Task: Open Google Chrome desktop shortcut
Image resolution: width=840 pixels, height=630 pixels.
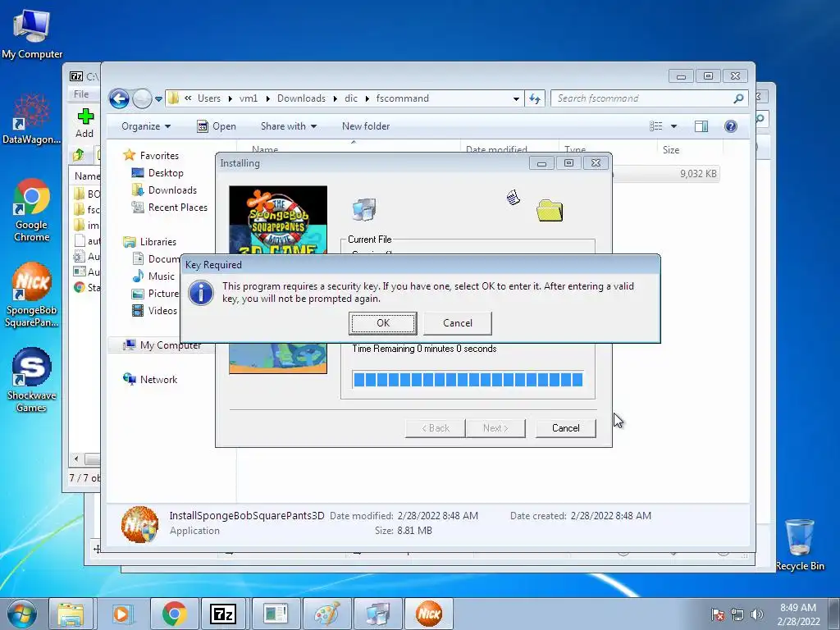Action: tap(32, 211)
